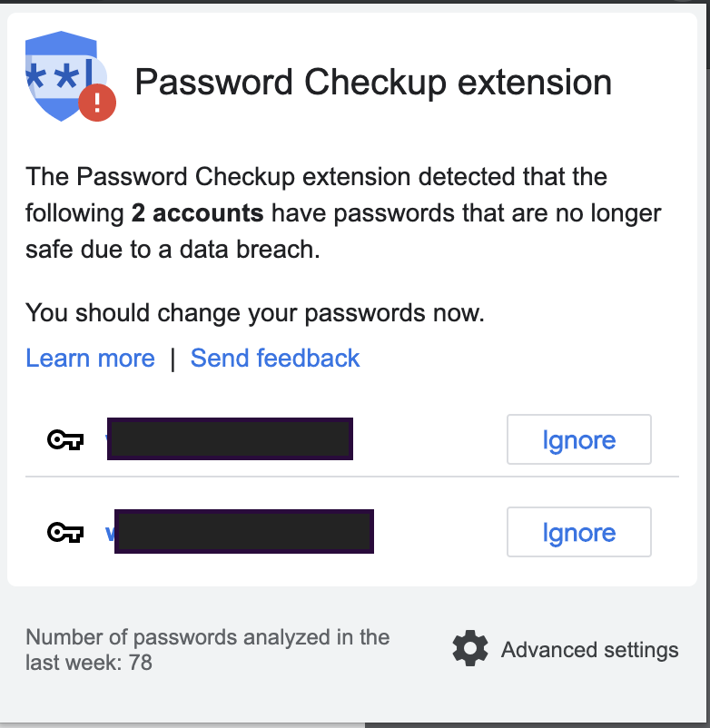
Task: Open the Learn more link
Action: (x=90, y=359)
